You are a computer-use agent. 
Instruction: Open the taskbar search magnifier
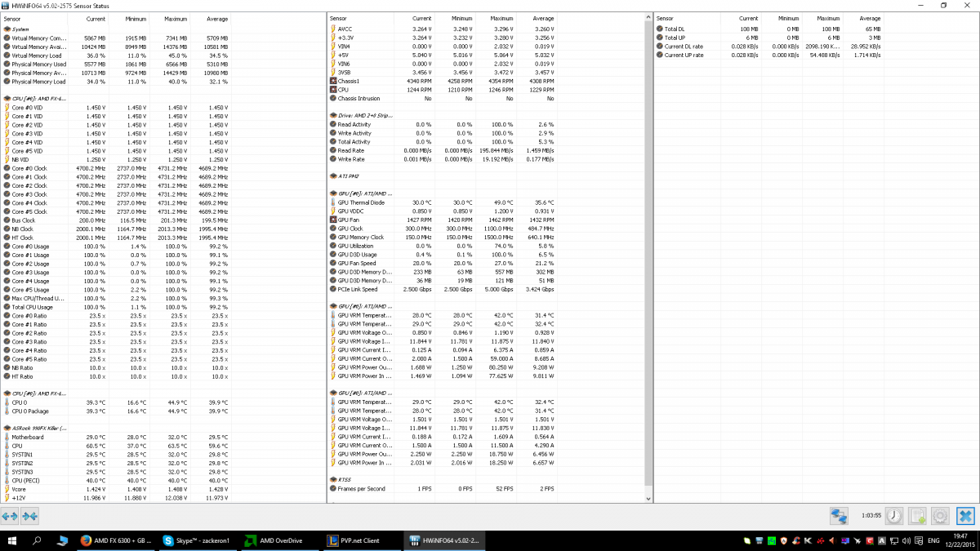coord(38,540)
